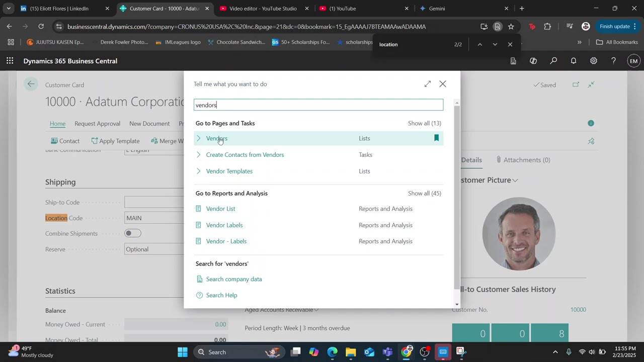Screen dimensions: 644x362
Task: Click Ship-to Code field
Action: [x=154, y=203]
